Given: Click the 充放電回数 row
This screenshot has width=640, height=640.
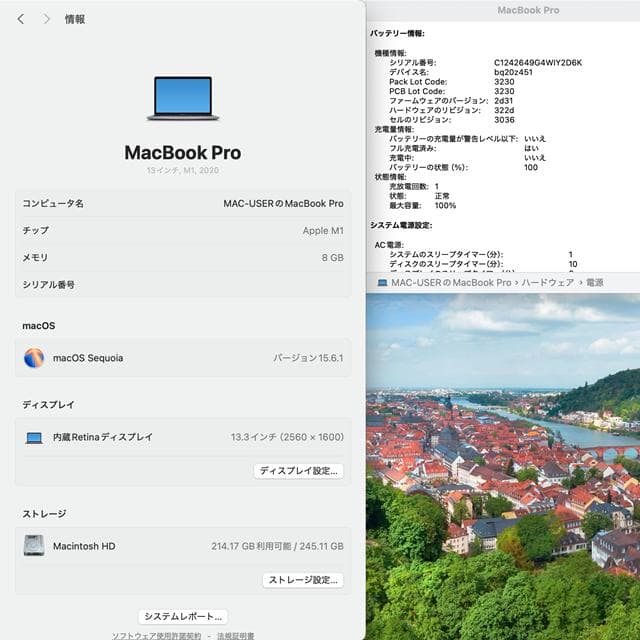Looking at the screenshot, I should pos(414,187).
